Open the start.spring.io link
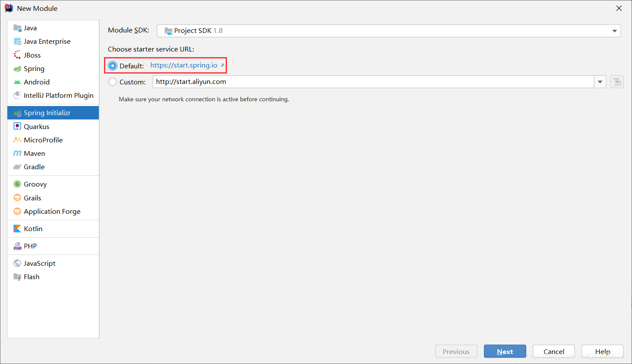The width and height of the screenshot is (632, 364). click(x=184, y=65)
